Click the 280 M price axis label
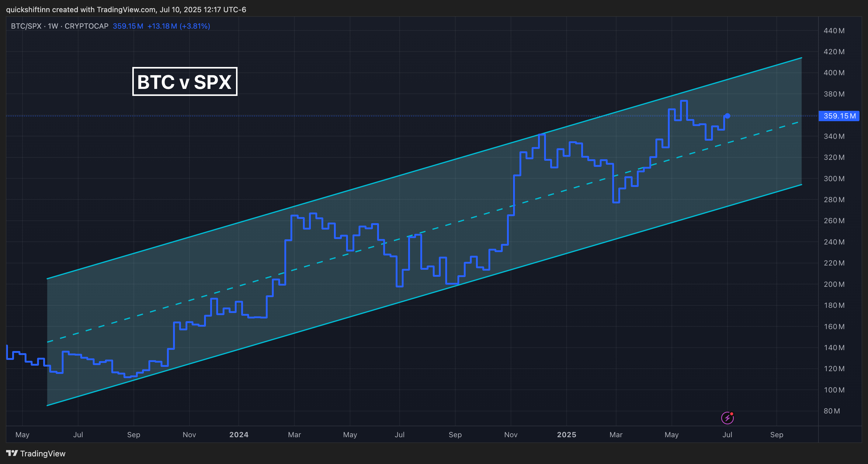 click(834, 200)
